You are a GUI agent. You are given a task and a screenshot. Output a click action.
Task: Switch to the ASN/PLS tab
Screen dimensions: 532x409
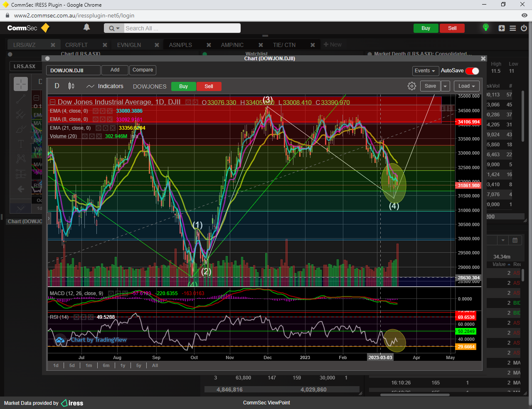tap(180, 45)
